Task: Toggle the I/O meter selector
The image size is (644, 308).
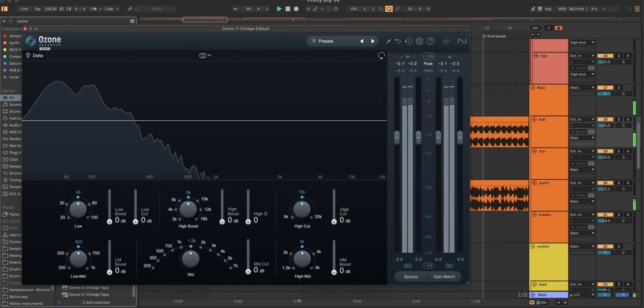Action: tap(428, 56)
